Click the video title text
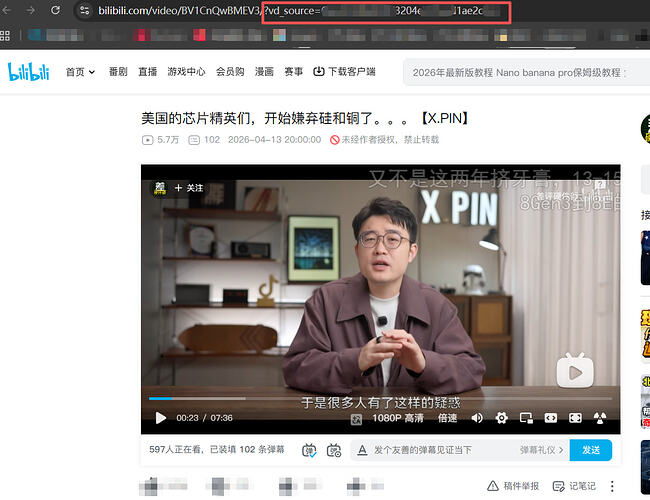 305,119
